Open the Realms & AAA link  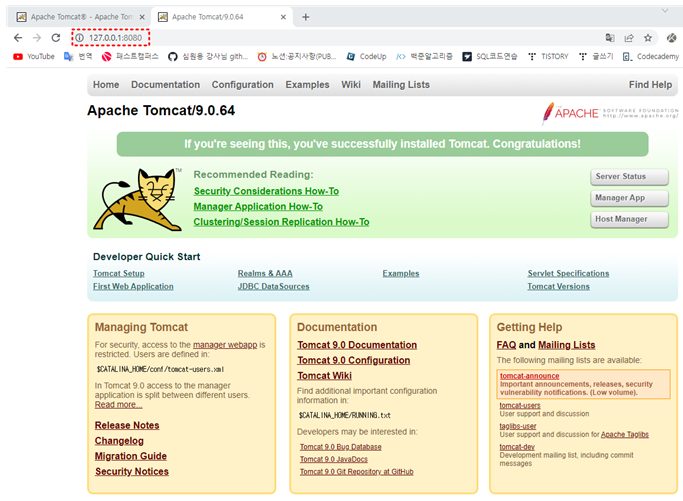pos(265,273)
